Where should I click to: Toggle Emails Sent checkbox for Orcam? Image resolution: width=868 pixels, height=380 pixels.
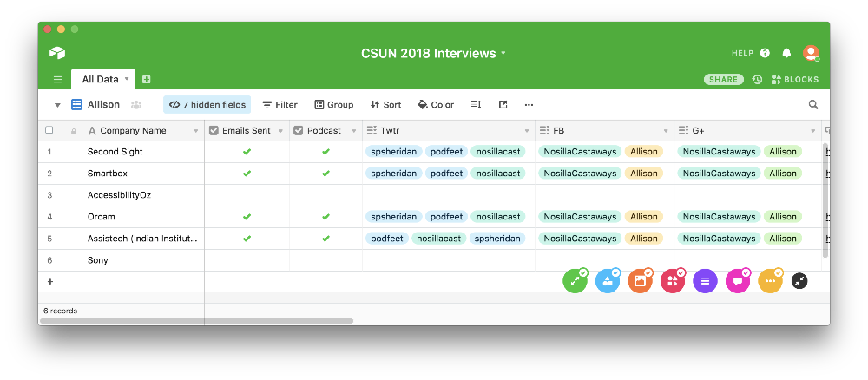(247, 217)
